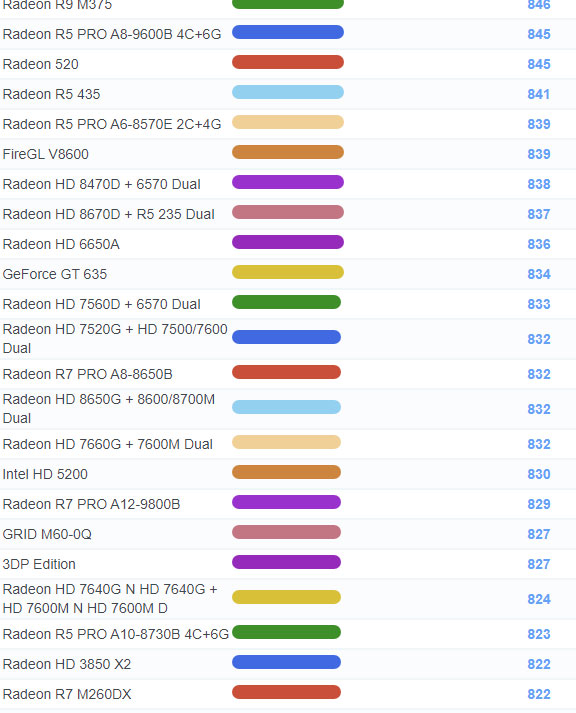Select Radeon R7 PRO A8-8650B
The width and height of the screenshot is (576, 713).
click(88, 374)
